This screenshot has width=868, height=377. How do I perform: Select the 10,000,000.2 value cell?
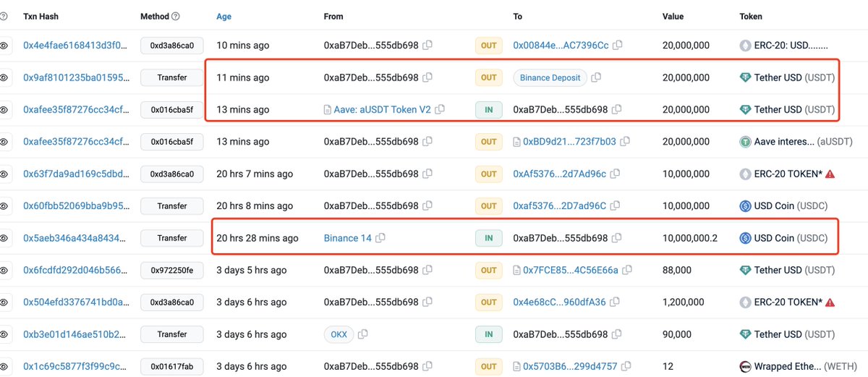[x=689, y=238]
